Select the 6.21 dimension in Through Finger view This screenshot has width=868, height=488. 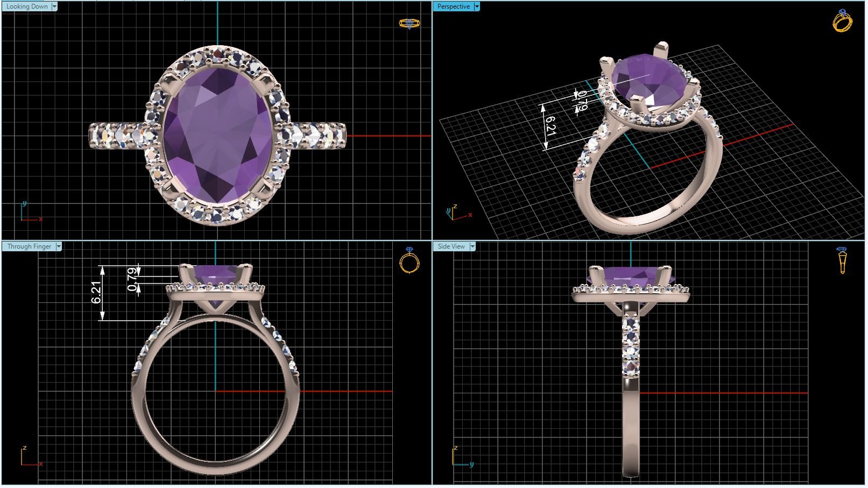(x=97, y=293)
